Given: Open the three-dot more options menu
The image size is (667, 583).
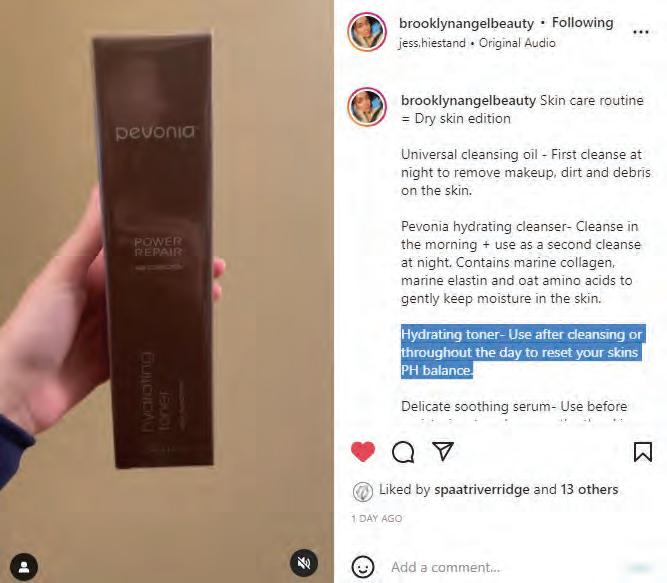Looking at the screenshot, I should coord(641,32).
